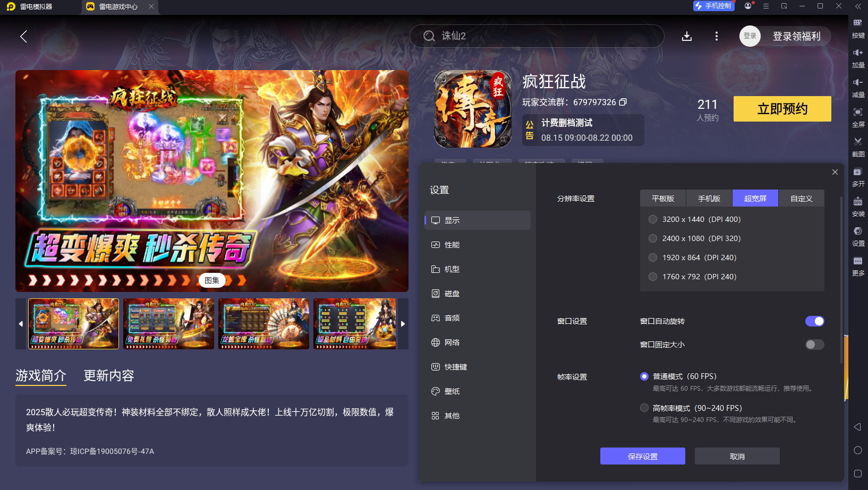868x490 pixels.
Task: Switch to 手机版 resolution tab
Action: coord(709,198)
